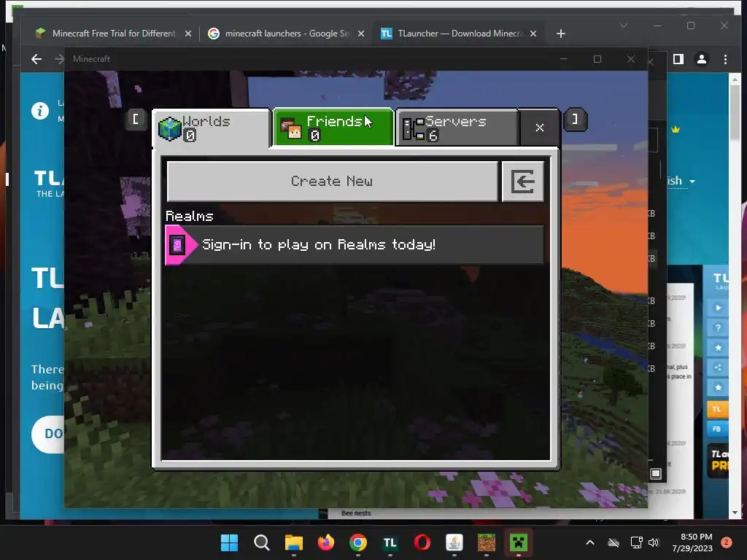Viewport: 747px width, 560px height.
Task: Select Sign-in to play on Realms today
Action: (x=354, y=244)
